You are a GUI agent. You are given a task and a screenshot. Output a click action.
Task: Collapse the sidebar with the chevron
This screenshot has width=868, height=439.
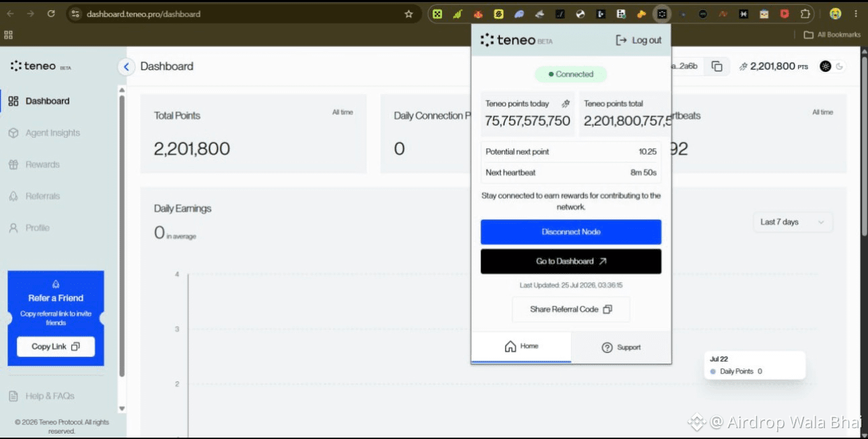tap(126, 67)
